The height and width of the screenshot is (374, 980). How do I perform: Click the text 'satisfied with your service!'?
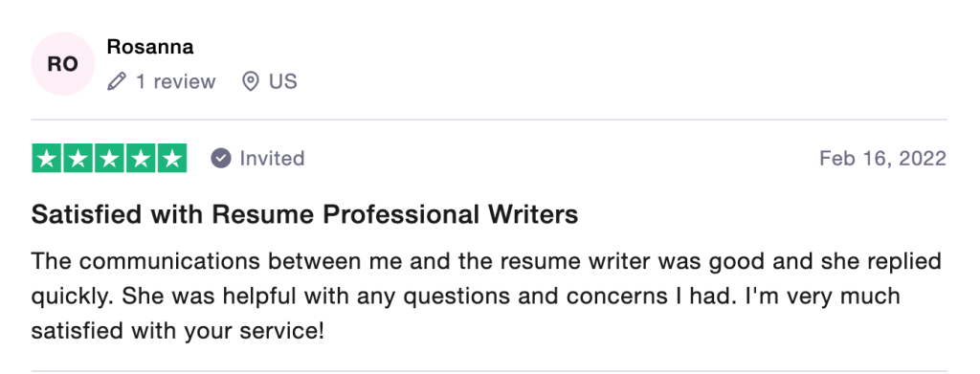click(x=178, y=331)
